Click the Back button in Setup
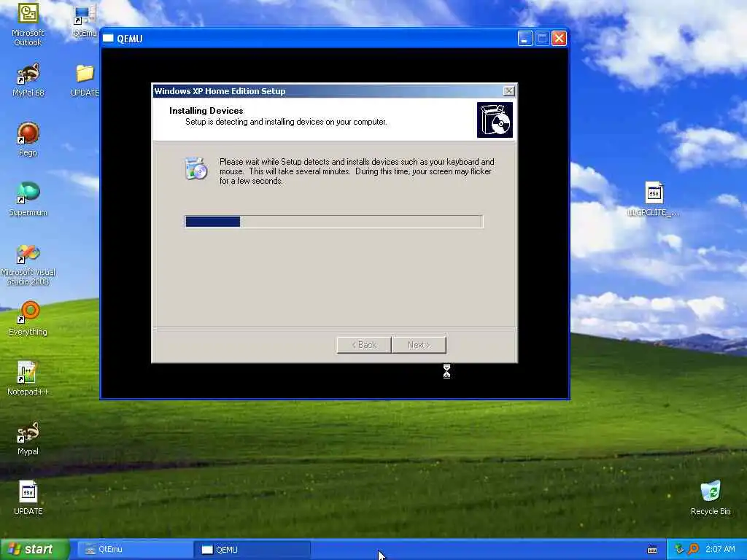 coord(364,345)
